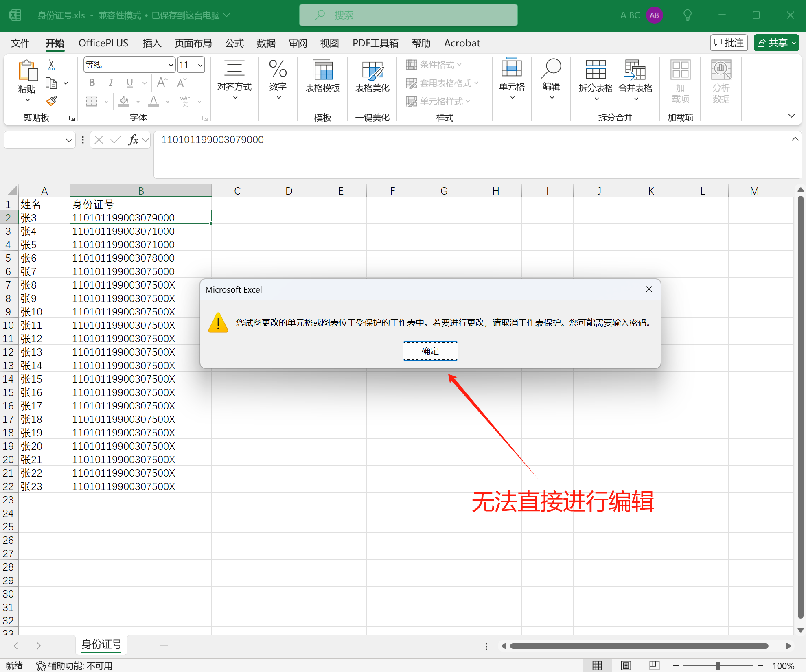This screenshot has width=806, height=672.
Task: Switch to the 数据 ribbon tab
Action: coord(266,43)
